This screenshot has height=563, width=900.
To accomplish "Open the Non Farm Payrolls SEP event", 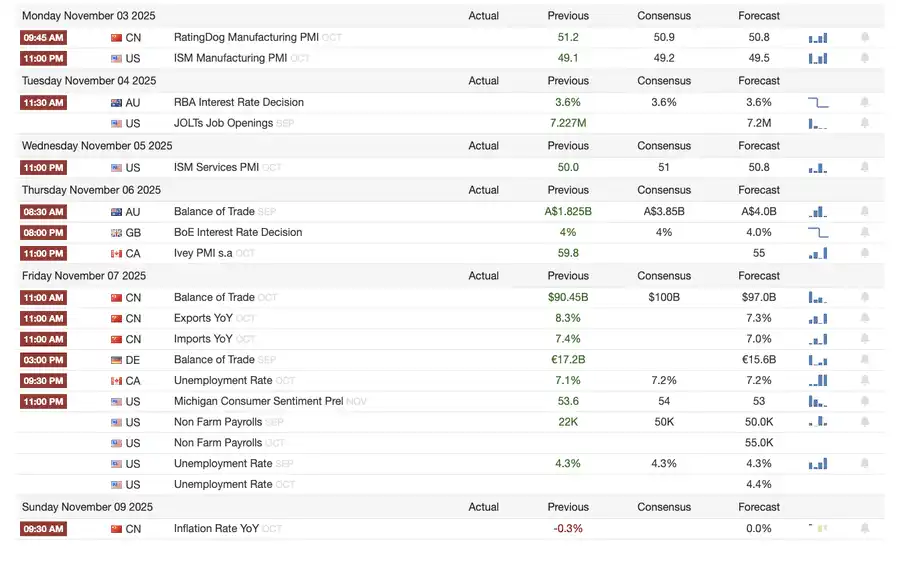I will tap(218, 423).
